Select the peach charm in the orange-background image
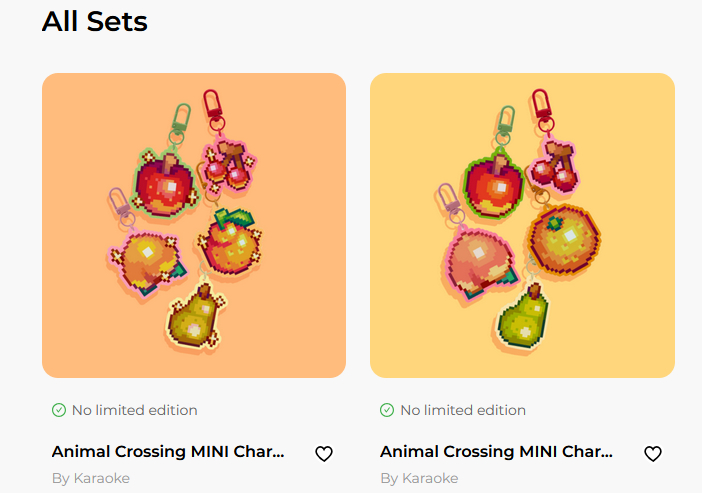The width and height of the screenshot is (702, 493). click(x=146, y=257)
